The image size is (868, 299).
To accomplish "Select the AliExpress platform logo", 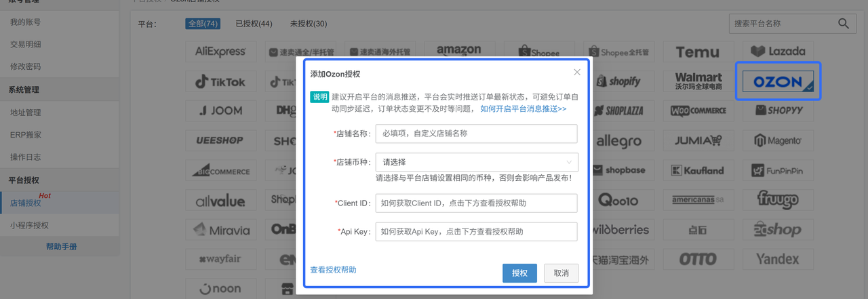I will 220,52.
